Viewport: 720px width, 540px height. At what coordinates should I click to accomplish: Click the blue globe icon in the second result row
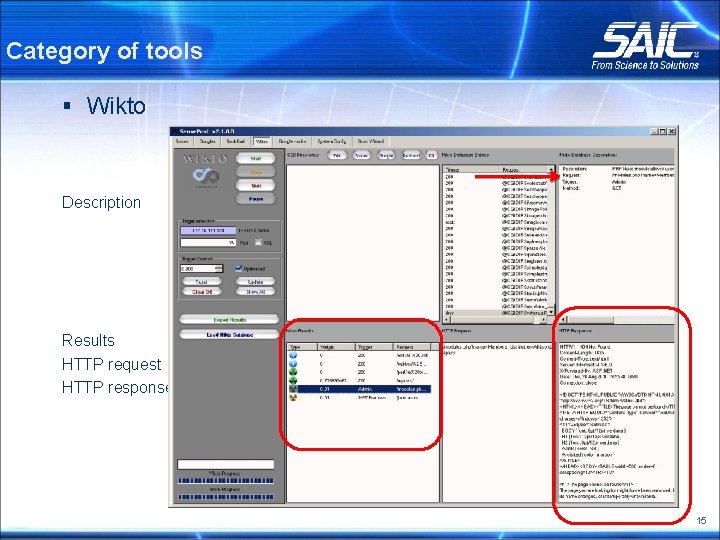tap(293, 364)
